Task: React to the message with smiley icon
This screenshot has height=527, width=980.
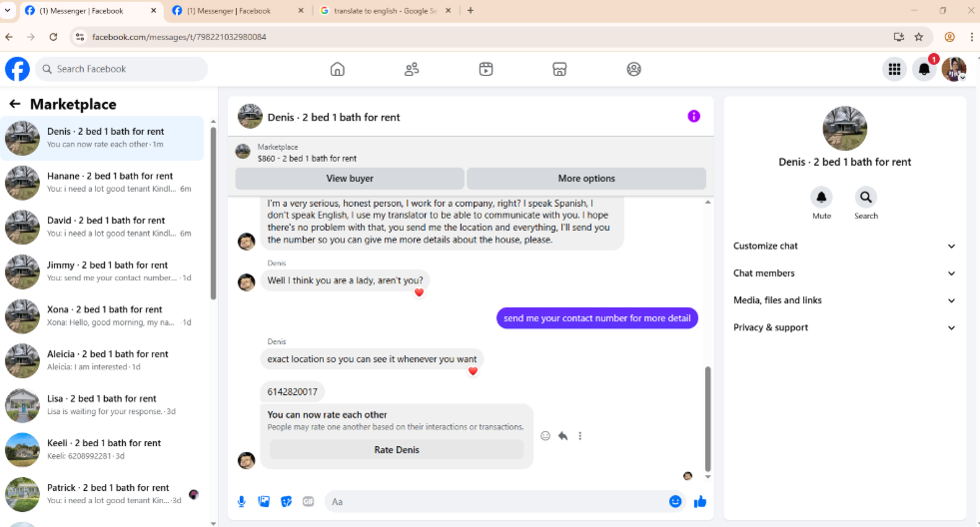Action: pos(545,436)
